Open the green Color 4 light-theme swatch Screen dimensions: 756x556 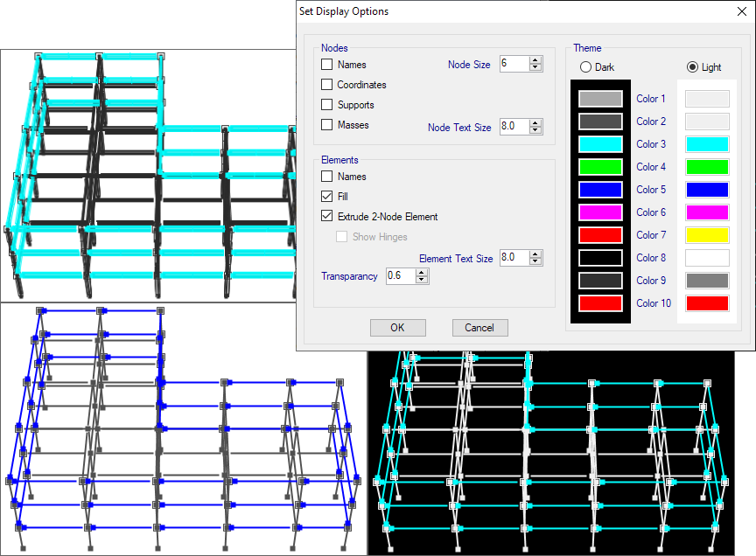[x=706, y=167]
